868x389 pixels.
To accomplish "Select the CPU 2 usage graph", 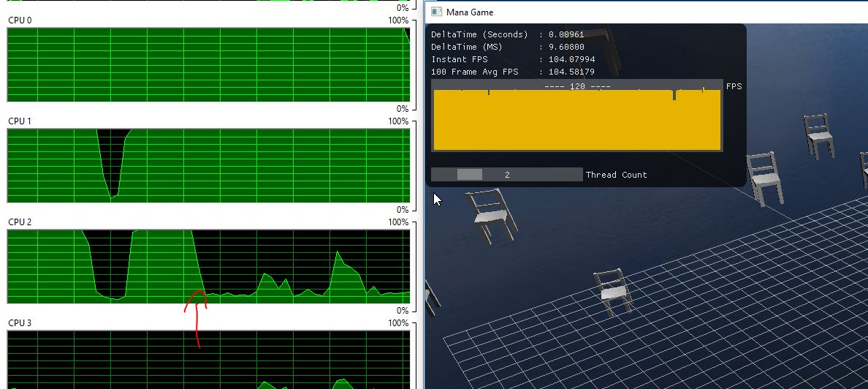I will coord(208,267).
